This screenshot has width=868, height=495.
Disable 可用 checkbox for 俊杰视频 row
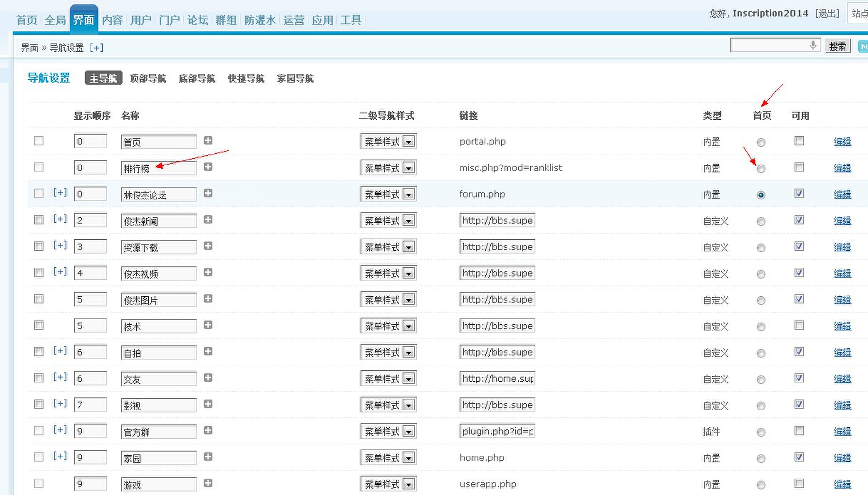tap(799, 272)
